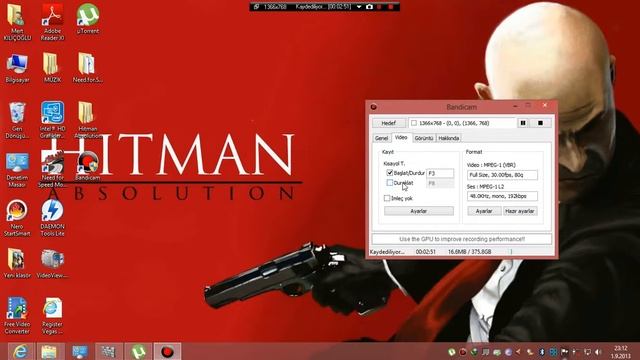Open the Hakkında tab
The width and height of the screenshot is (640, 360).
pyautogui.click(x=449, y=138)
